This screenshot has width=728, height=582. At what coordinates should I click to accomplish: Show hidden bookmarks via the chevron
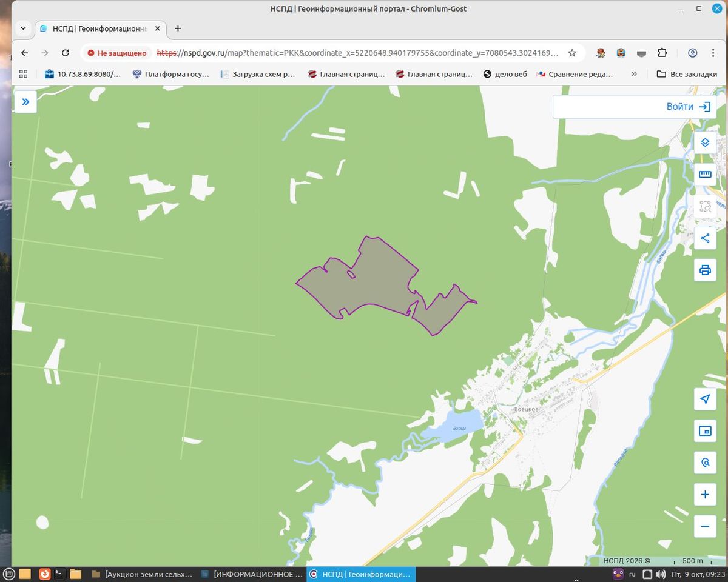[634, 74]
